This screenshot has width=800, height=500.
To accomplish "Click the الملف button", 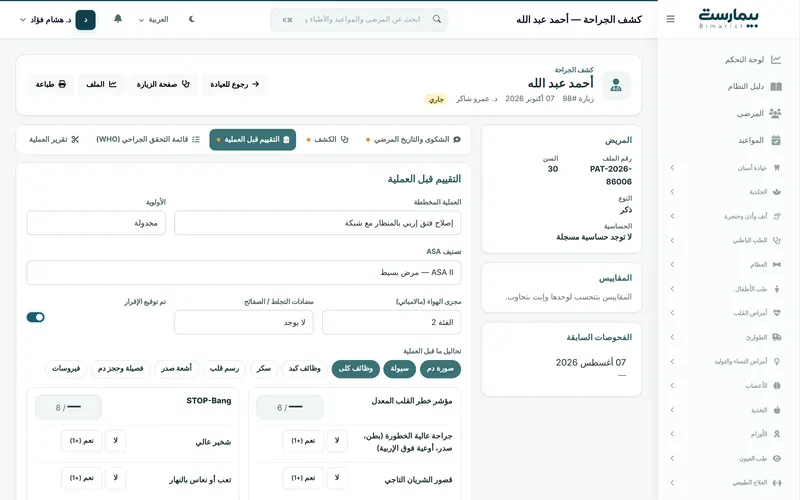I will point(101,84).
